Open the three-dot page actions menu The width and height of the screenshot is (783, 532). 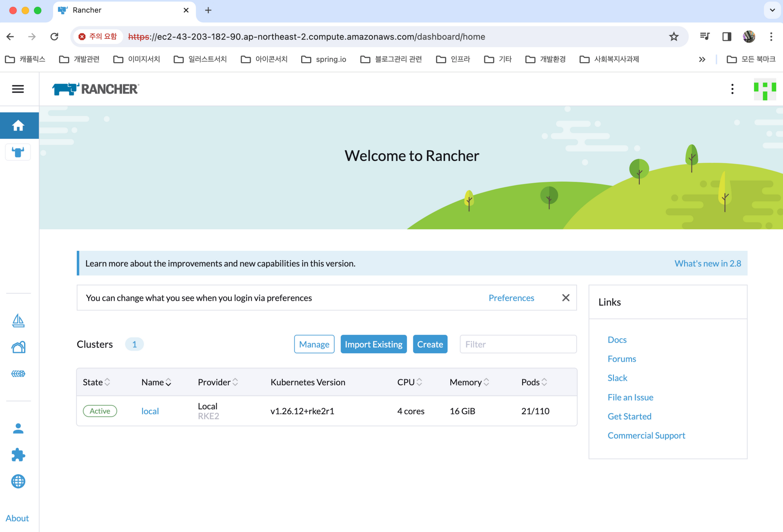(732, 89)
